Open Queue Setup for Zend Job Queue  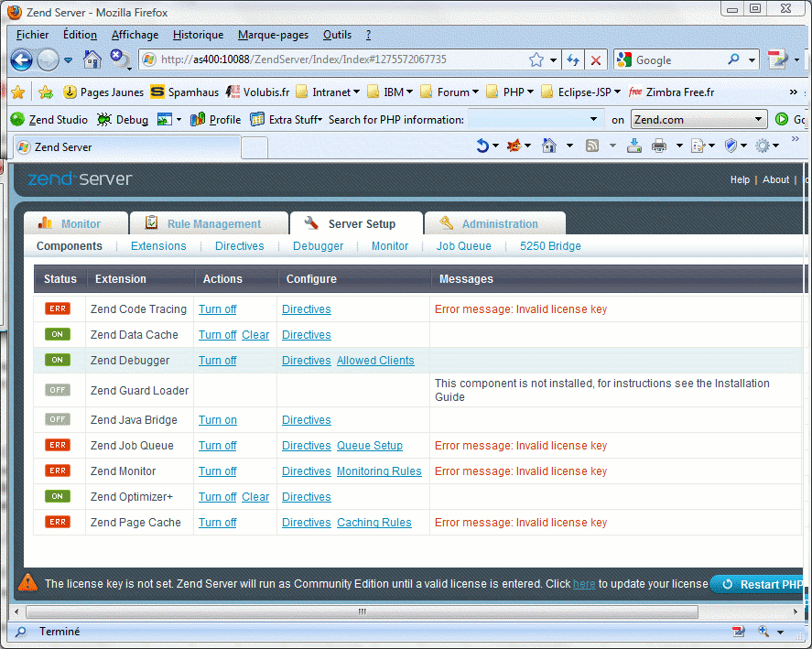point(370,446)
